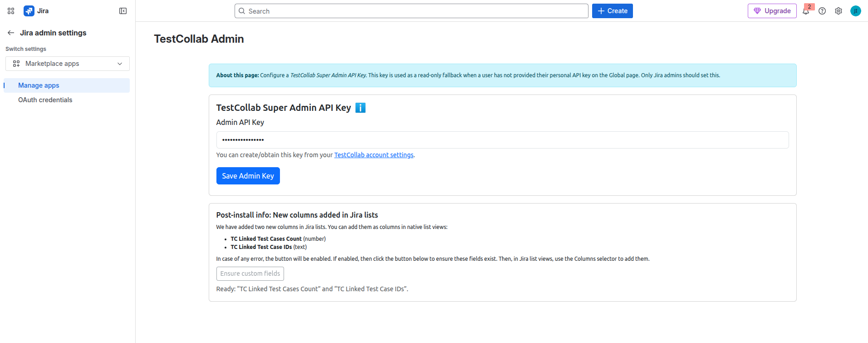Open the user profile avatar
Viewport: 868px width, 343px height.
[x=856, y=11]
